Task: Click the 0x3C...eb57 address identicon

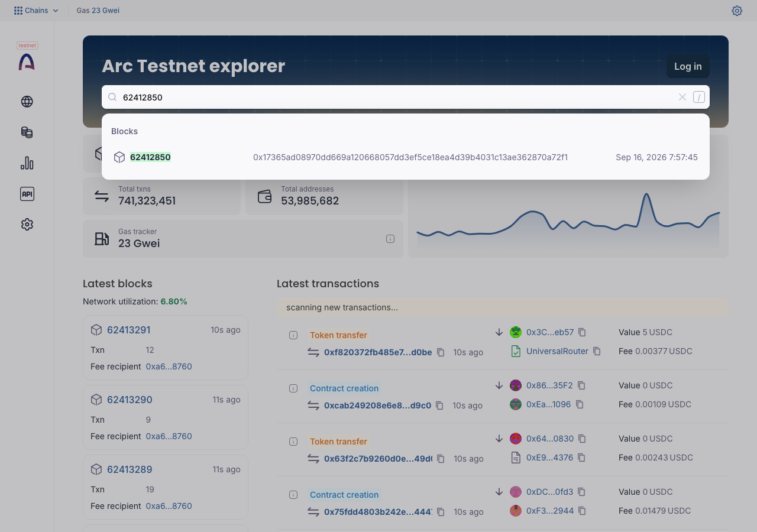Action: 516,332
